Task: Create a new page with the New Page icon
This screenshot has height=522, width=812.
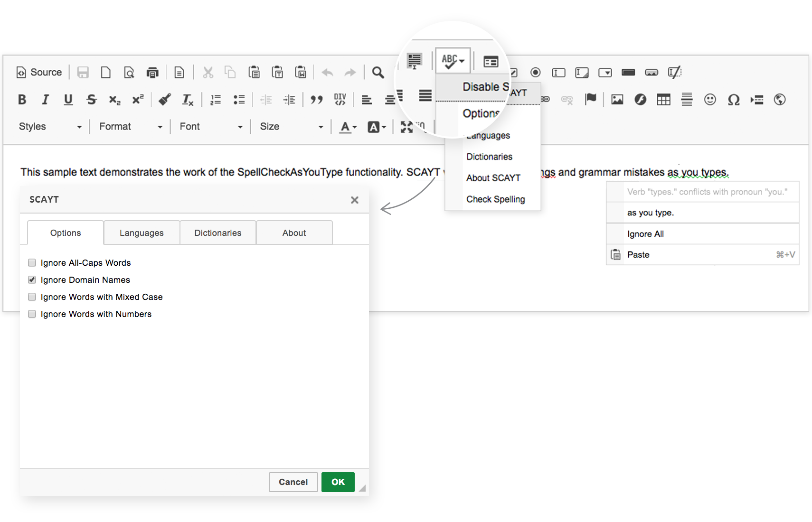Action: (105, 72)
